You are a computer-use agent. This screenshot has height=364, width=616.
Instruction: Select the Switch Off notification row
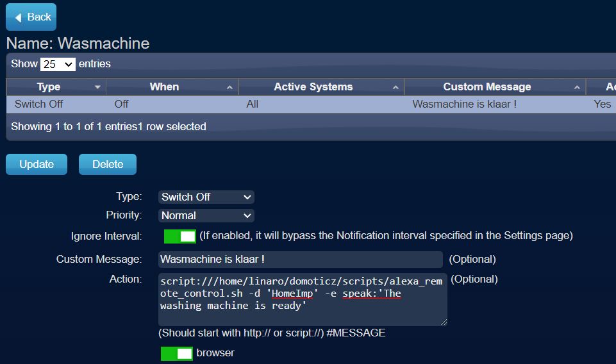[x=311, y=104]
